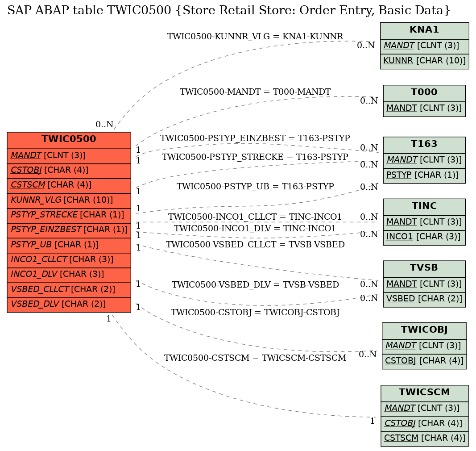Click label TWIC0500-PSTYP_EINZBEST = T163-PSTYP
Screen dimensions: 476x451
[x=255, y=138]
